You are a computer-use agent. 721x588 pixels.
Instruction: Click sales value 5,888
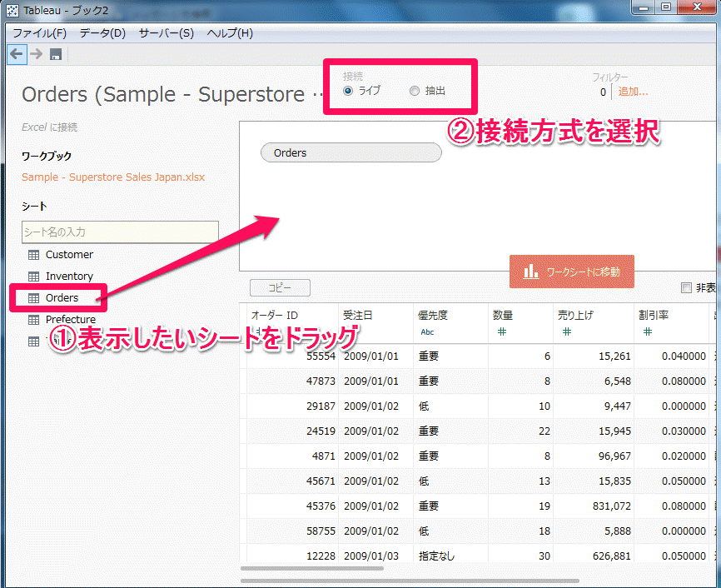click(618, 531)
